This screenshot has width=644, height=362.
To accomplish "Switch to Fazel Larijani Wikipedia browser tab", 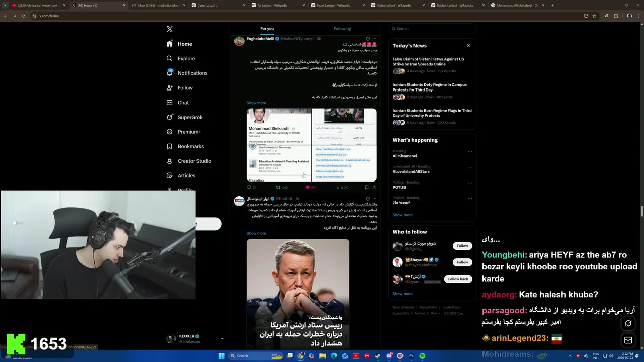I will (x=338, y=5).
